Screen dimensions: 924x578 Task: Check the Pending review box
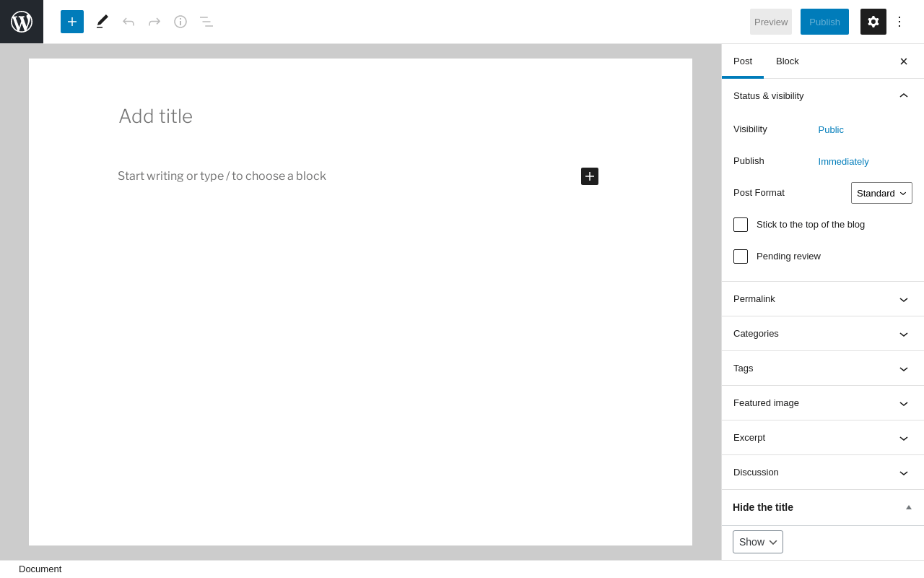click(x=741, y=256)
